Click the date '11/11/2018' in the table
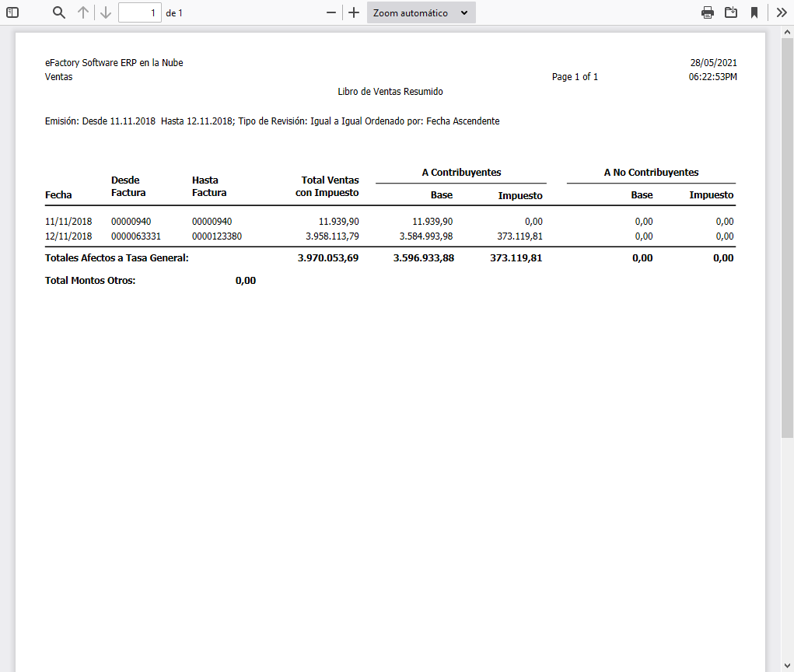Image resolution: width=794 pixels, height=672 pixels. (67, 221)
